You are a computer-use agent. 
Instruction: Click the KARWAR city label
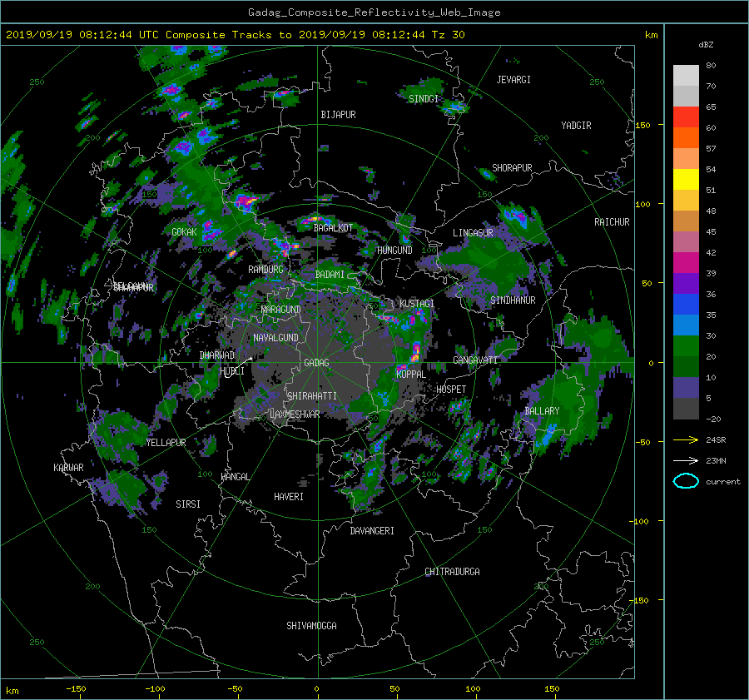click(x=68, y=468)
